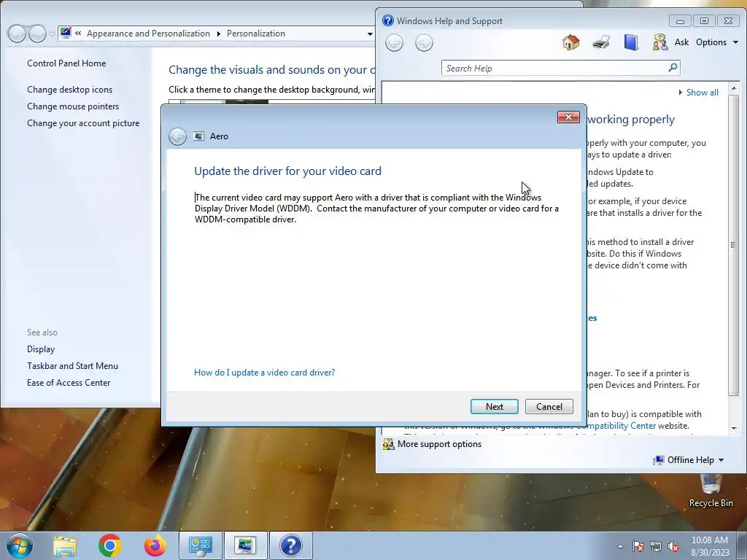Close the Aero troubleshooter with the red X
747x560 pixels.
pyautogui.click(x=568, y=117)
